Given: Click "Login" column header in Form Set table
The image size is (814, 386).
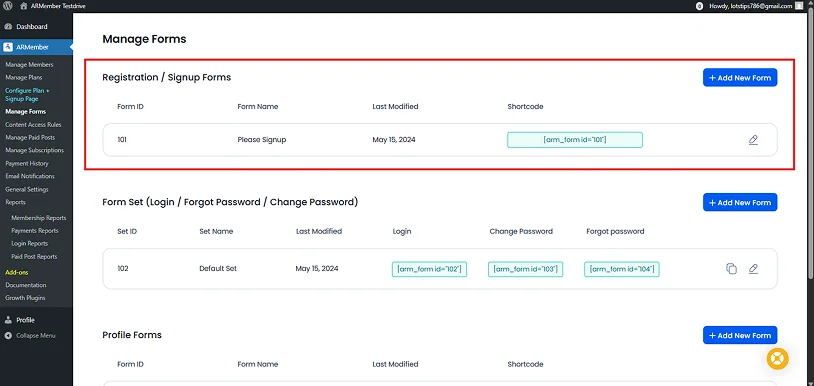Looking at the screenshot, I should (402, 231).
